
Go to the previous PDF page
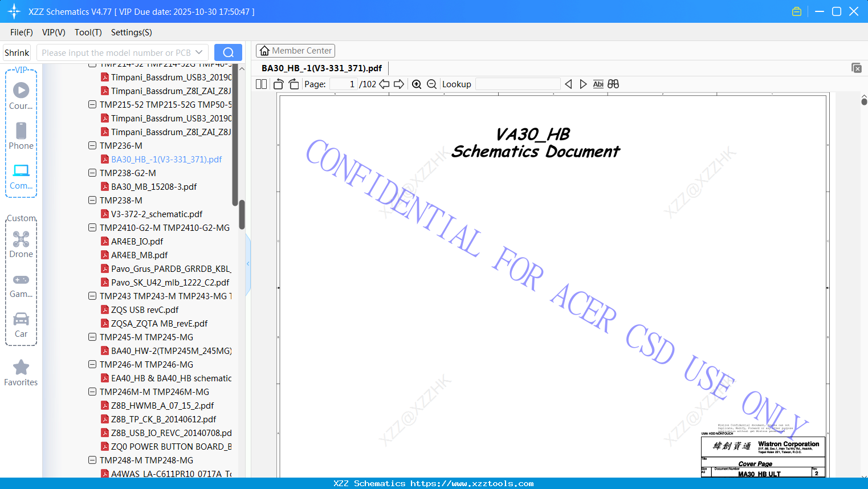384,84
